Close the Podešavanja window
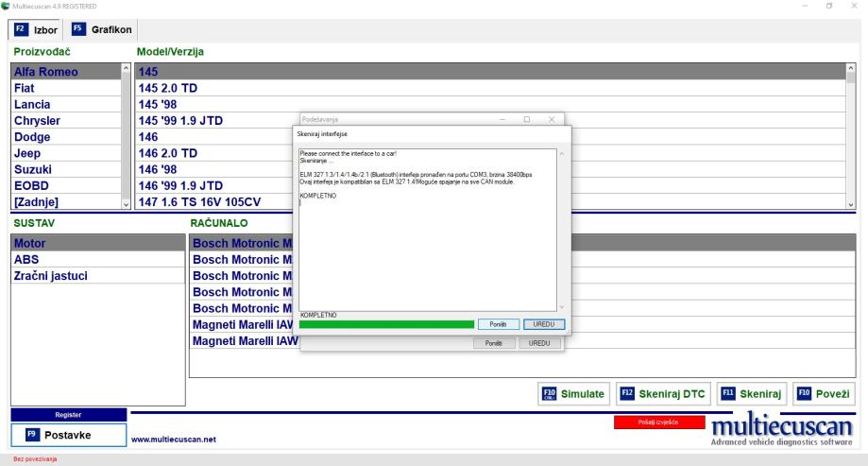The image size is (868, 466). 552,119
